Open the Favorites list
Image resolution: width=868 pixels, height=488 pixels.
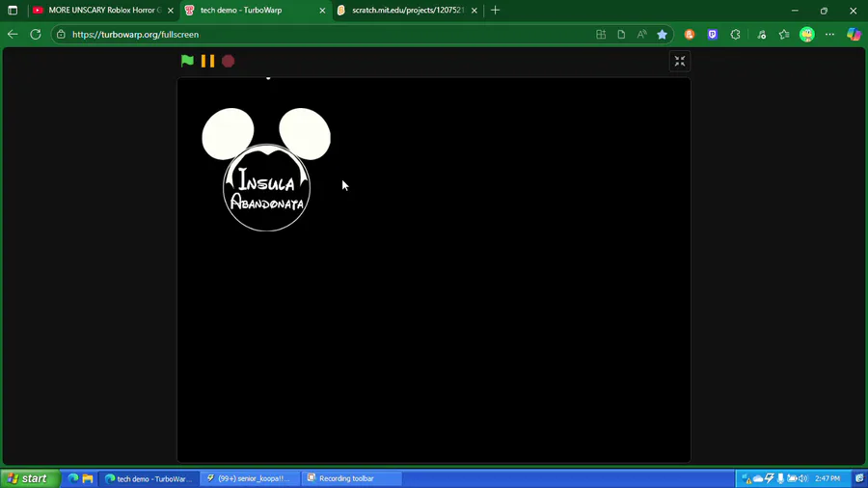784,35
